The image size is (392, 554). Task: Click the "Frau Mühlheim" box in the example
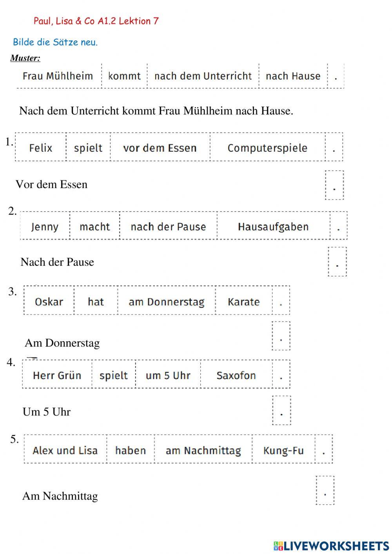tap(58, 76)
